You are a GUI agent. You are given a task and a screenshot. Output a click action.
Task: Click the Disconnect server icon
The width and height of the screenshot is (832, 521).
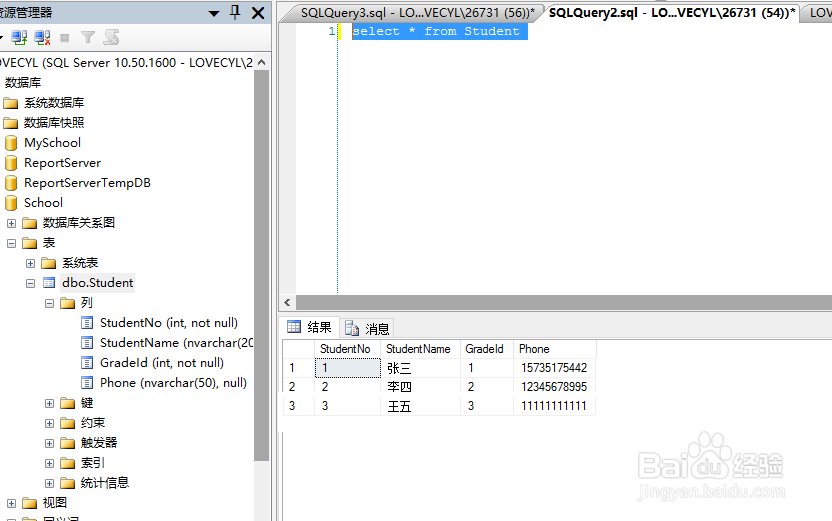coord(42,37)
